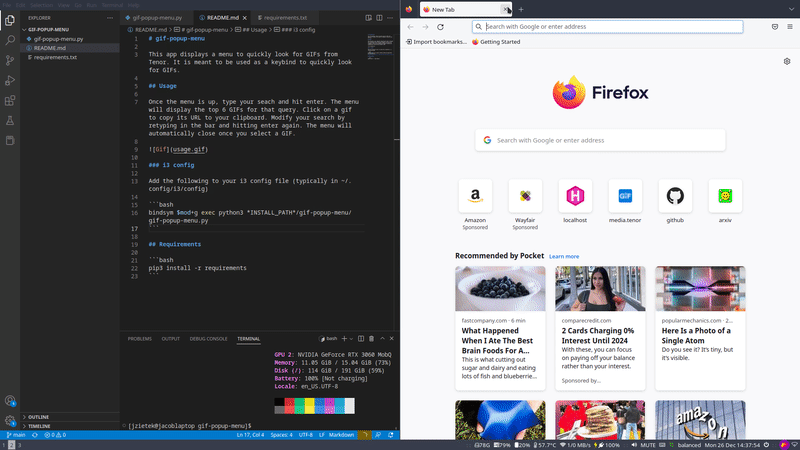800x450 pixels.
Task: Click the VS Code notifications bell
Action: coord(391,435)
